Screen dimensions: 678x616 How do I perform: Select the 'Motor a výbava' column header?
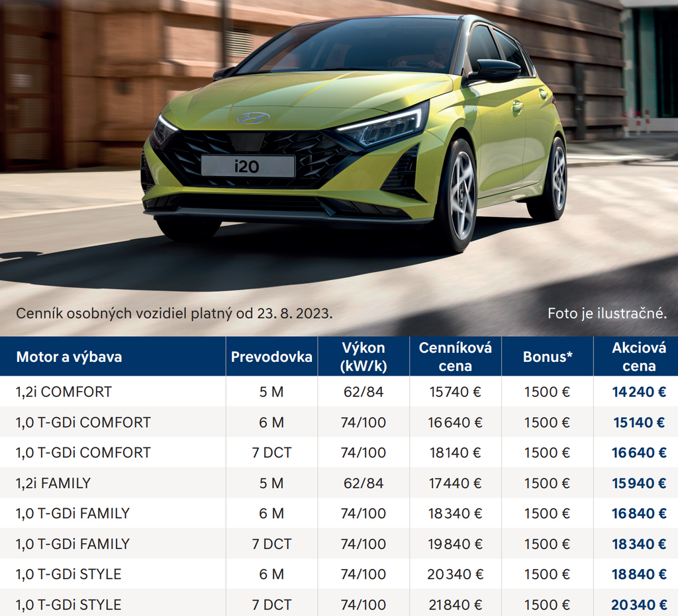(x=69, y=357)
